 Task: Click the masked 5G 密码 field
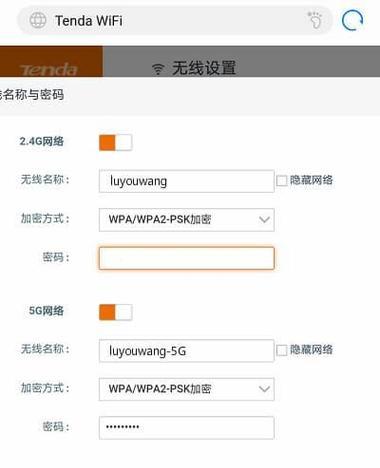[x=187, y=428]
